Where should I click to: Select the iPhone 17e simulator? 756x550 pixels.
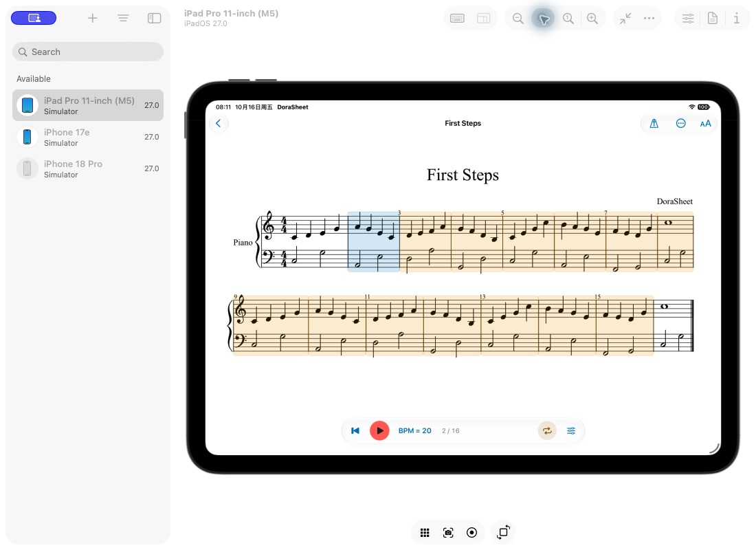click(x=88, y=137)
